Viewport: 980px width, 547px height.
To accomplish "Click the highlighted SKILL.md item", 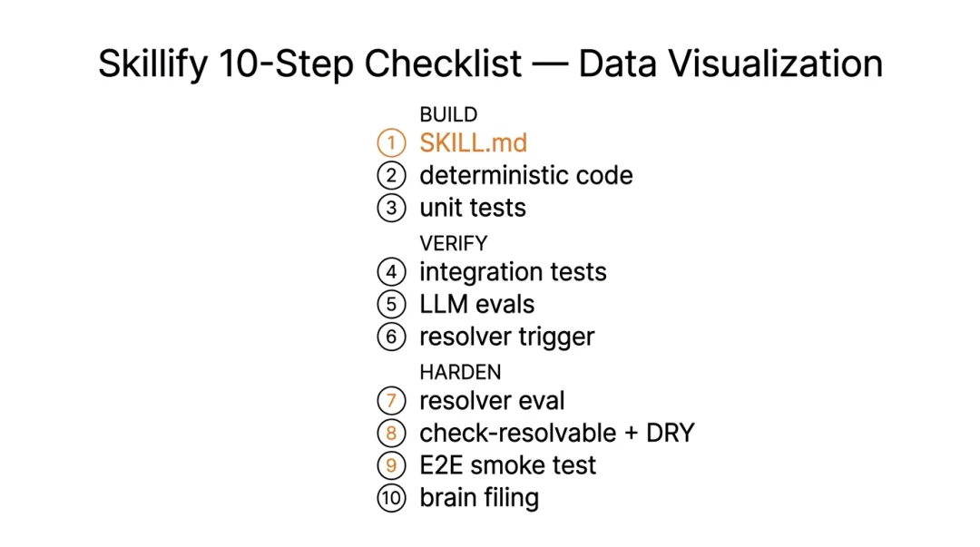I will tap(473, 143).
